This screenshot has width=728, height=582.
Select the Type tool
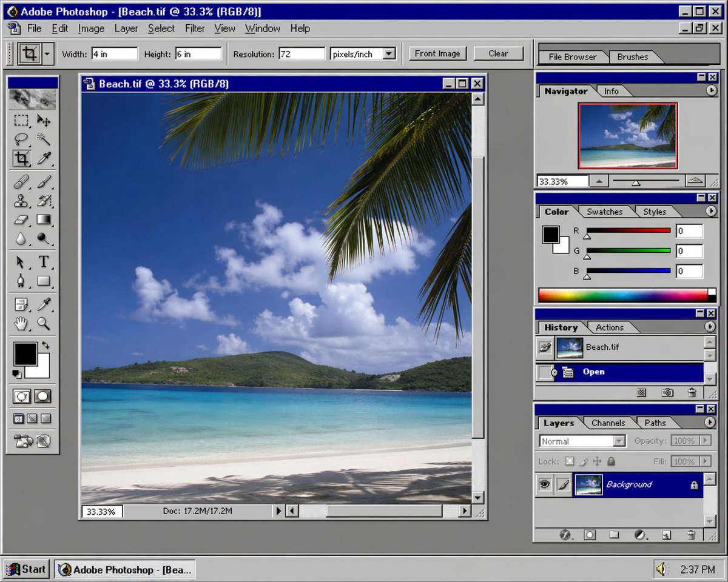point(44,262)
